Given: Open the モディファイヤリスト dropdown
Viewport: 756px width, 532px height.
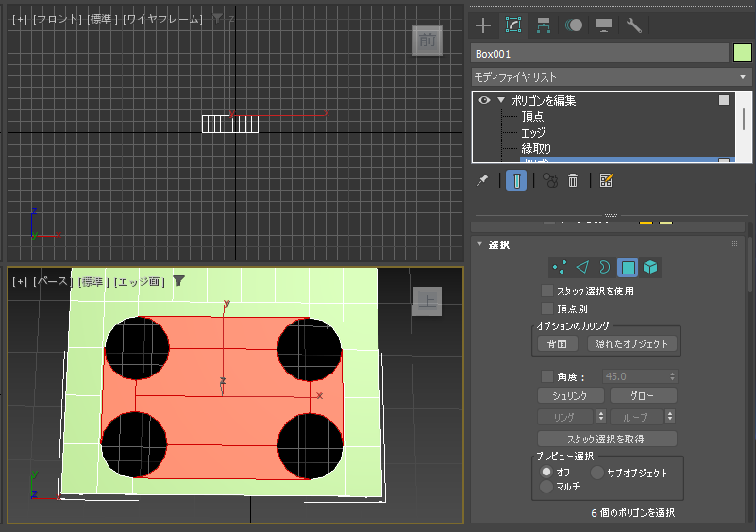Looking at the screenshot, I should pos(611,77).
